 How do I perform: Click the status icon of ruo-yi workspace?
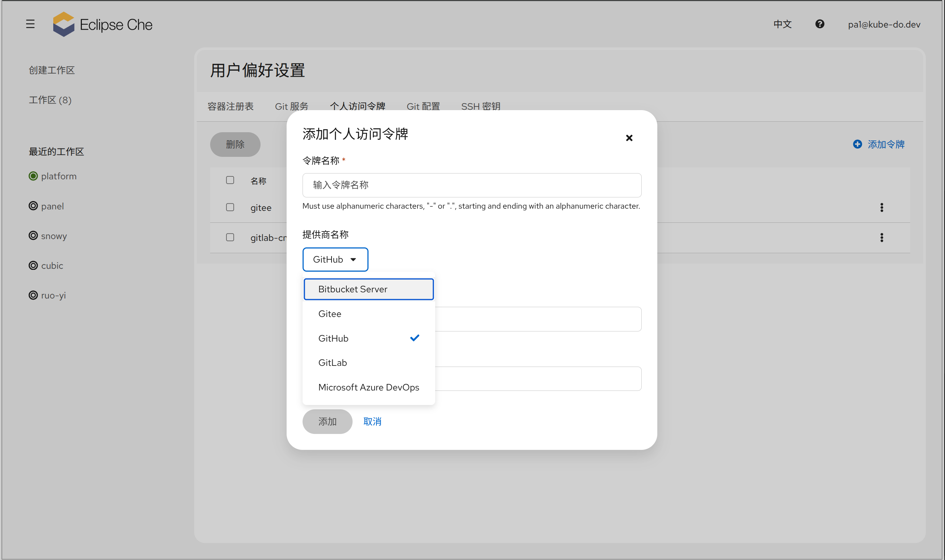click(33, 295)
